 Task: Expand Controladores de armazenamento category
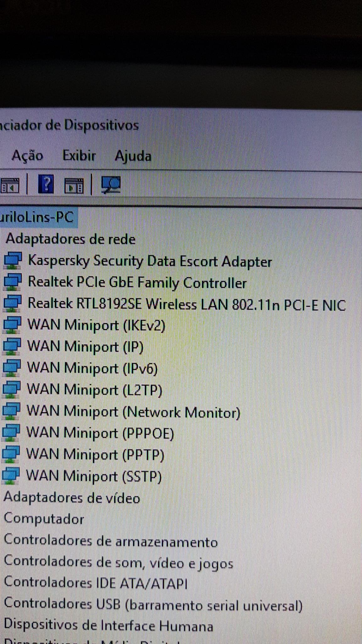(x=111, y=541)
